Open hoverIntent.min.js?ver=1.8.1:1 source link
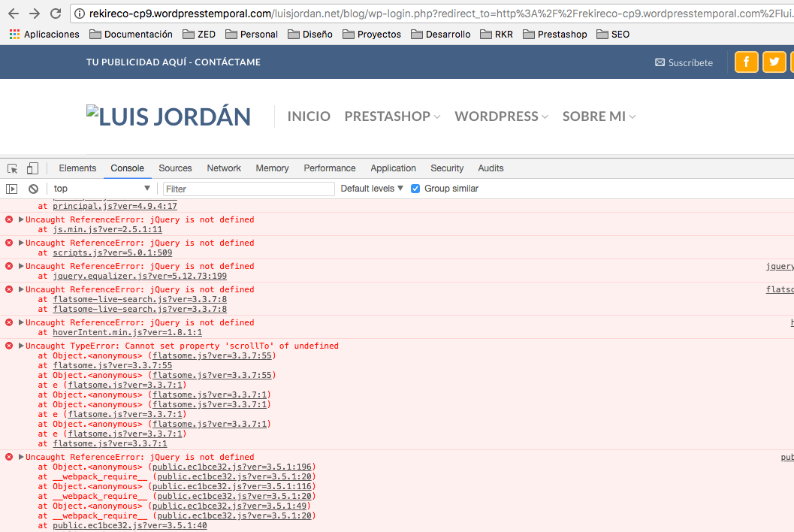 pos(127,332)
